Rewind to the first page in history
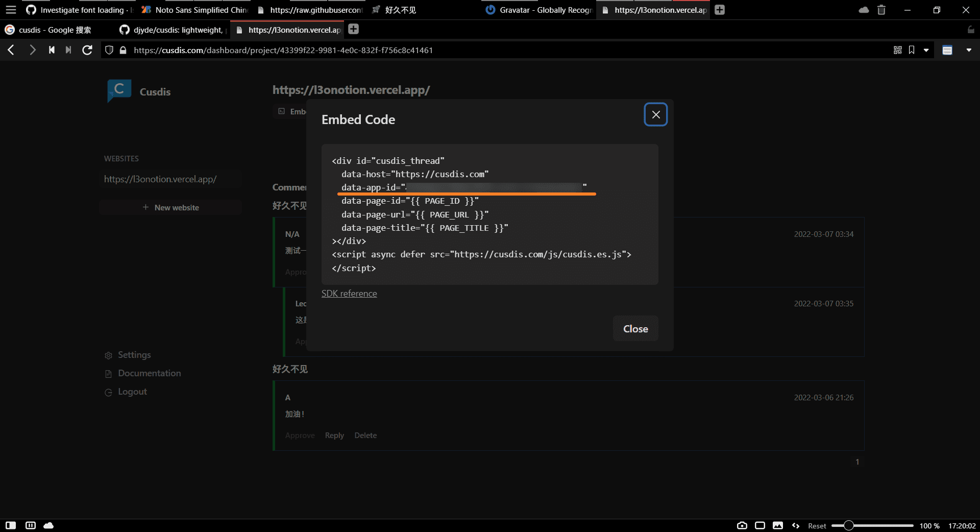 click(52, 50)
